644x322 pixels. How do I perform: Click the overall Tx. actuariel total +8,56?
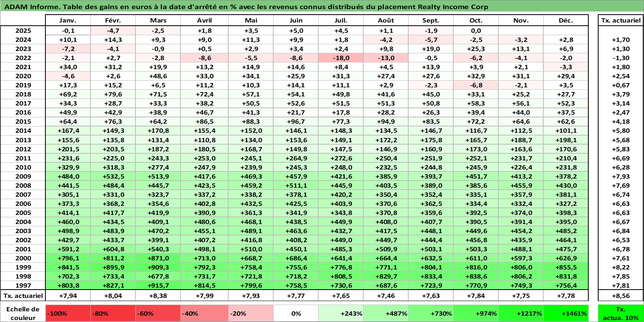coord(621,296)
